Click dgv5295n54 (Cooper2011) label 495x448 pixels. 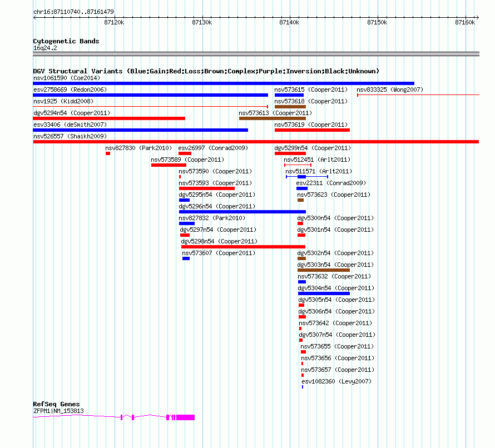217,195
